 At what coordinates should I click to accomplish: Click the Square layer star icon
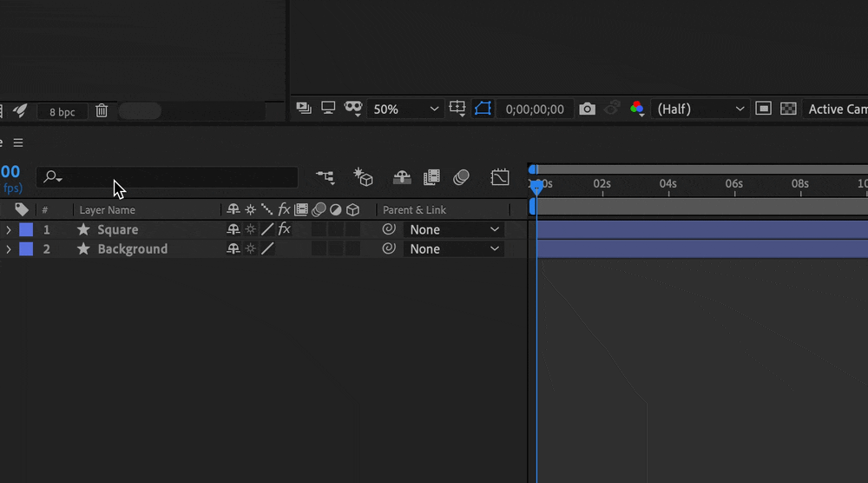point(83,229)
